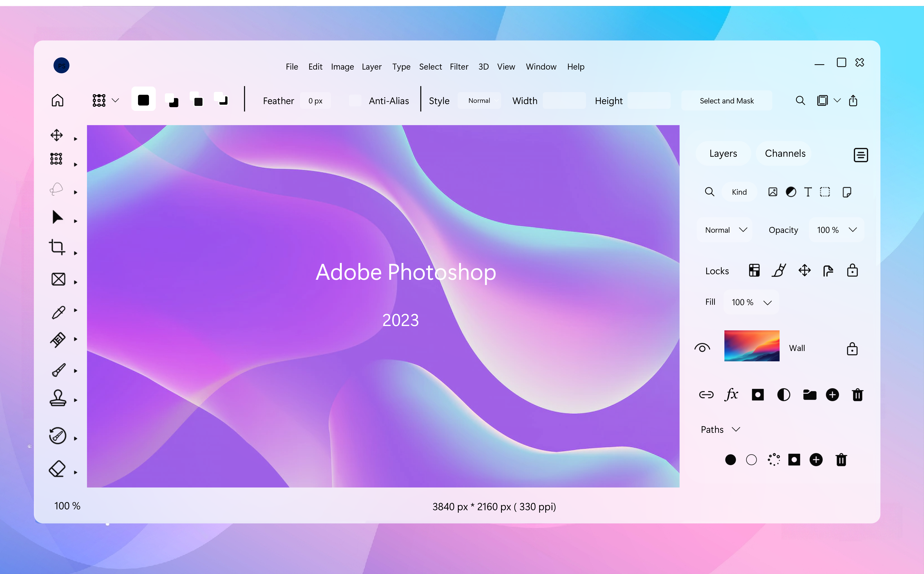Click the Select and Mask button
This screenshot has width=924, height=574.
tap(726, 101)
